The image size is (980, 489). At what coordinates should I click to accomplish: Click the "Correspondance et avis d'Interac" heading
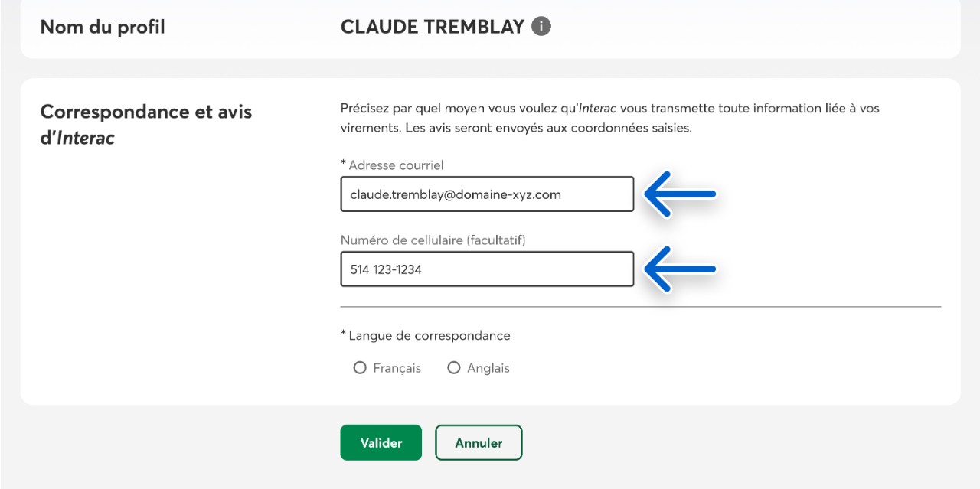145,125
